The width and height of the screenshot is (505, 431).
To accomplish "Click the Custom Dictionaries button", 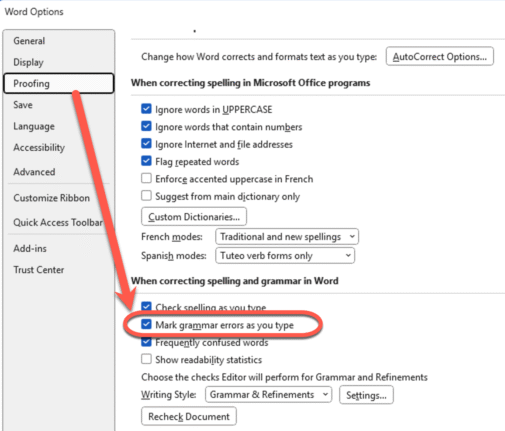I will [x=194, y=217].
